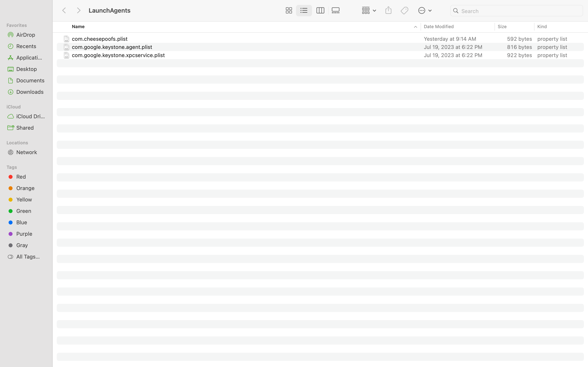This screenshot has height=367, width=588.
Task: Sort by the Date Modified column header
Action: pyautogui.click(x=439, y=27)
